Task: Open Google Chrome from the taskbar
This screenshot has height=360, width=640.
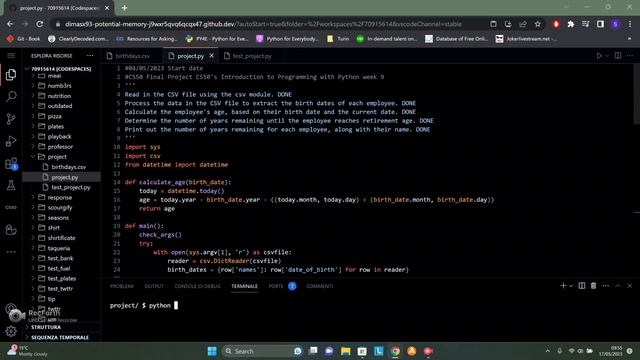Action: tap(395, 351)
